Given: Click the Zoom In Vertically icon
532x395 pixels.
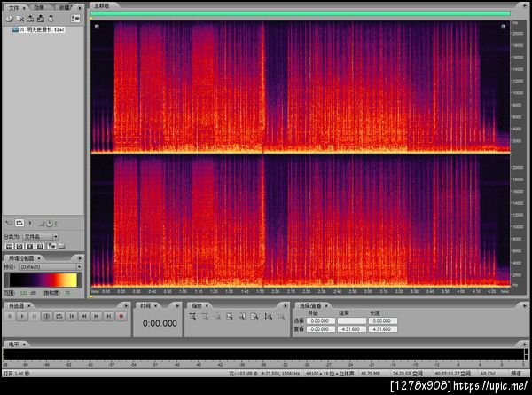Looking at the screenshot, I should click(269, 317).
